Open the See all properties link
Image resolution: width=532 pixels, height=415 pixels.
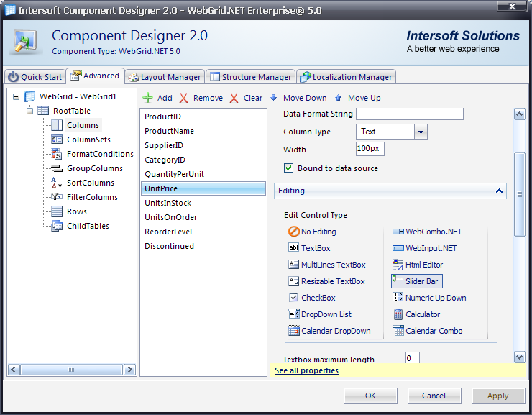pyautogui.click(x=306, y=370)
